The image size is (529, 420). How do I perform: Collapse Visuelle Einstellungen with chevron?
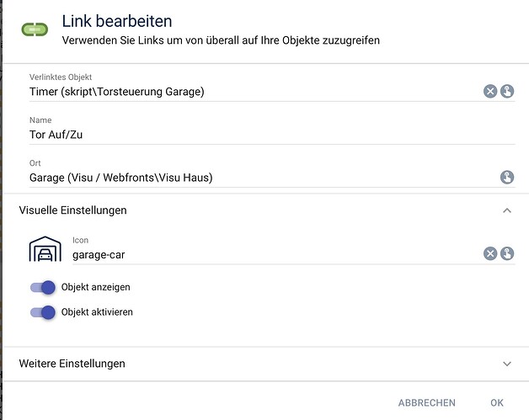pyautogui.click(x=507, y=210)
